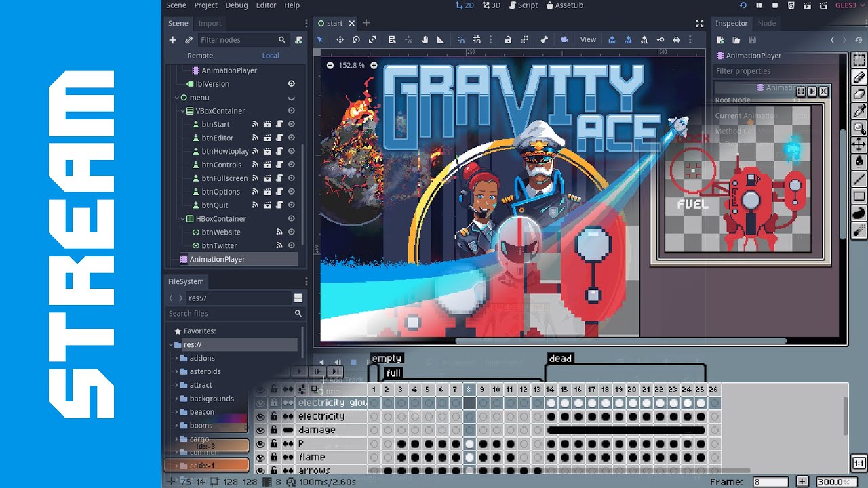Viewport: 868px width, 488px height.
Task: Open the Debug menu
Action: [x=237, y=5]
